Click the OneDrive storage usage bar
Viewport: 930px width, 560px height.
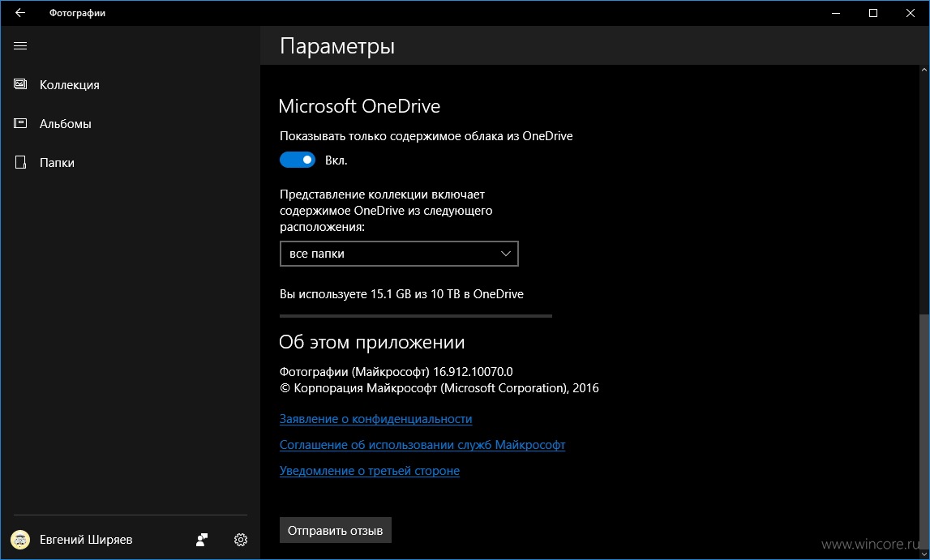point(416,316)
